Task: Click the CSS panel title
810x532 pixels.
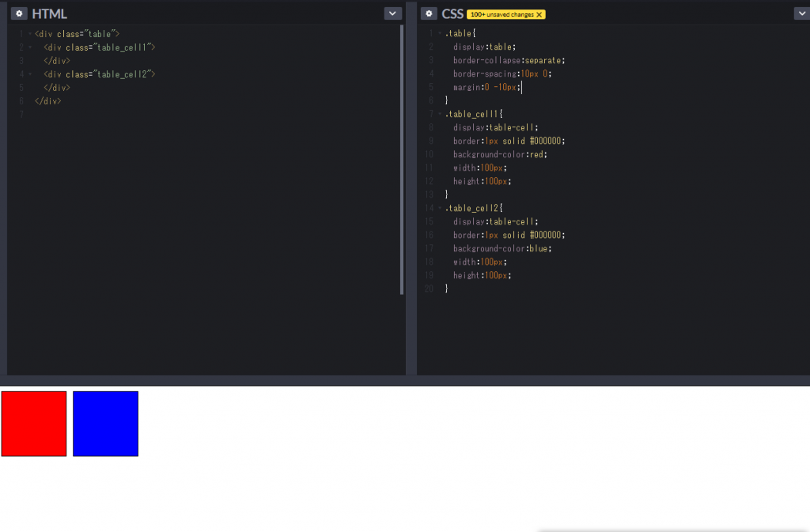Action: 452,14
